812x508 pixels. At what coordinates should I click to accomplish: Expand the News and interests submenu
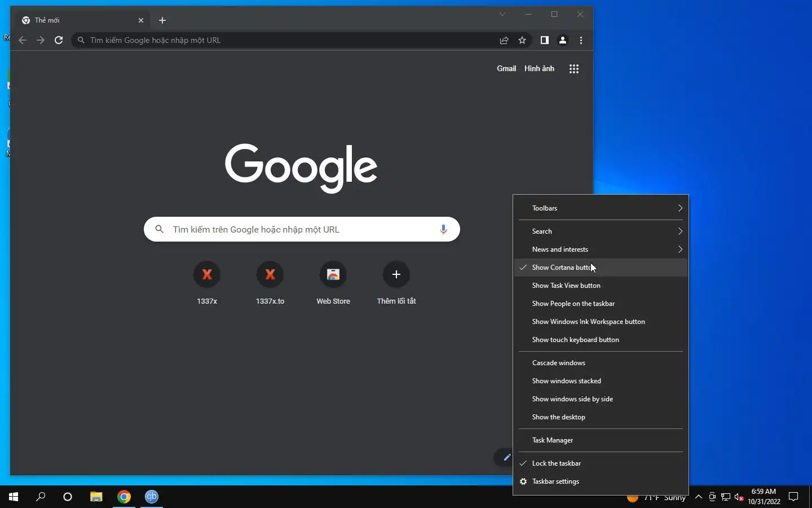pyautogui.click(x=601, y=249)
